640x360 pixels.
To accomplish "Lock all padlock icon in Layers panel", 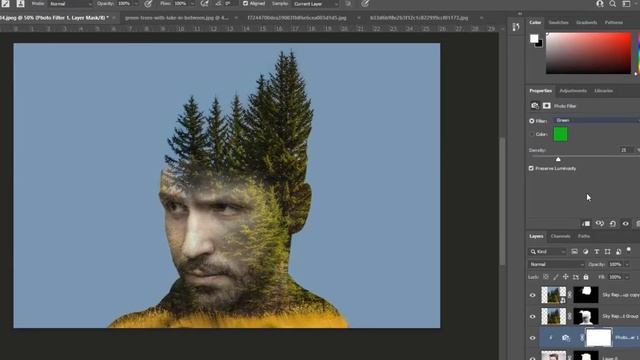I will click(x=586, y=277).
